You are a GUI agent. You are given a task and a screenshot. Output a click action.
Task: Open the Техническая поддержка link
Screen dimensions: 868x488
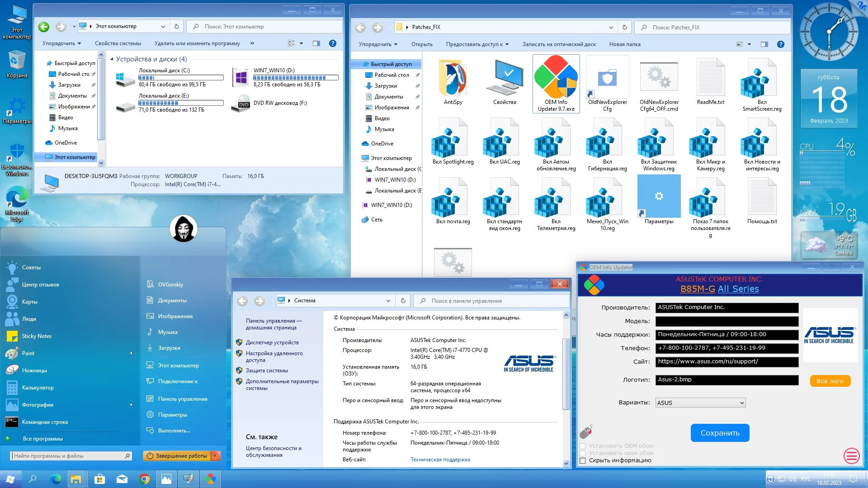click(x=440, y=460)
